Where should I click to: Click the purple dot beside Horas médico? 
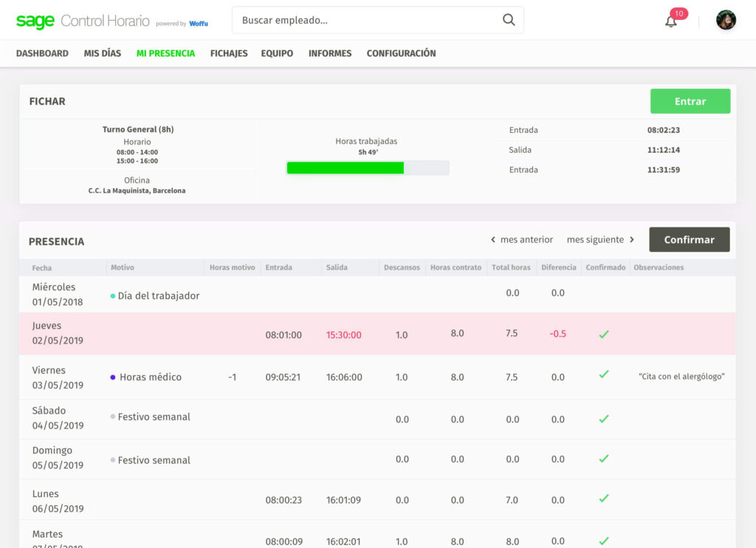click(113, 377)
